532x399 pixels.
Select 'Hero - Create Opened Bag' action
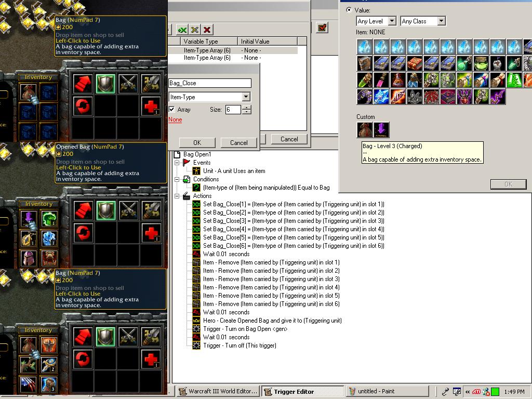coord(272,321)
